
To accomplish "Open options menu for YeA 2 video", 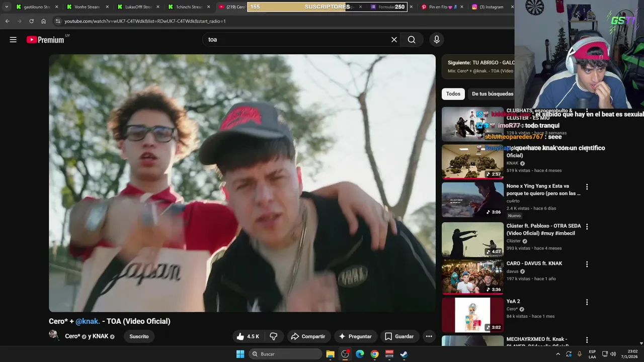I will click(x=587, y=302).
